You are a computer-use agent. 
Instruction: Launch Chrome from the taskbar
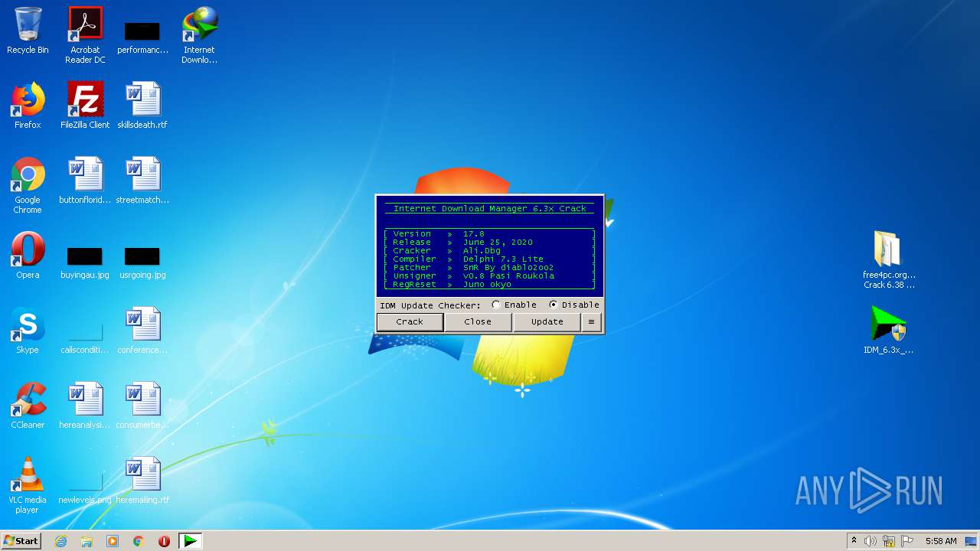[139, 541]
